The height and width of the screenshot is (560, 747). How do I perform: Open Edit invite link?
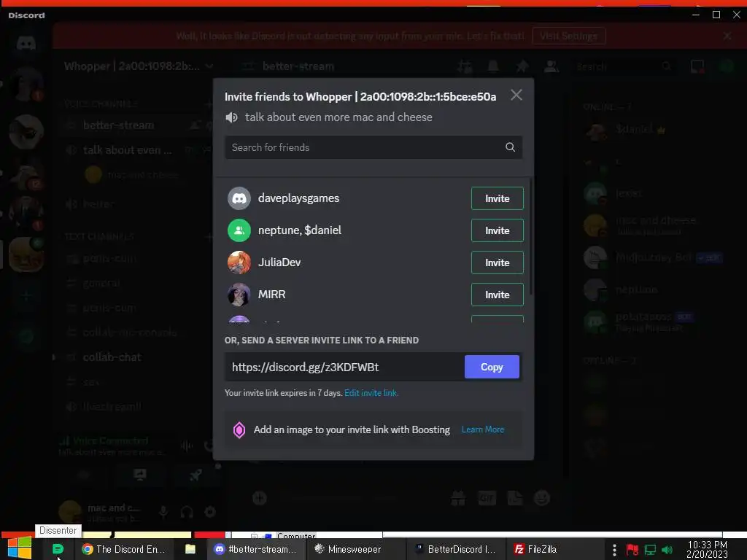click(x=371, y=393)
